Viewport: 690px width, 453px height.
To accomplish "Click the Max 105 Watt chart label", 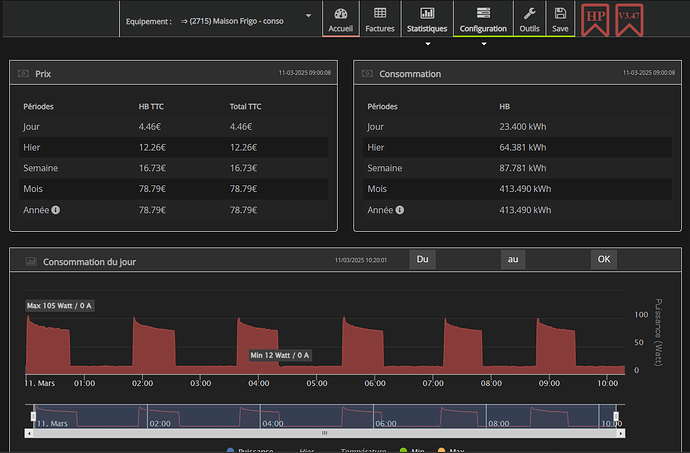I will tap(59, 306).
